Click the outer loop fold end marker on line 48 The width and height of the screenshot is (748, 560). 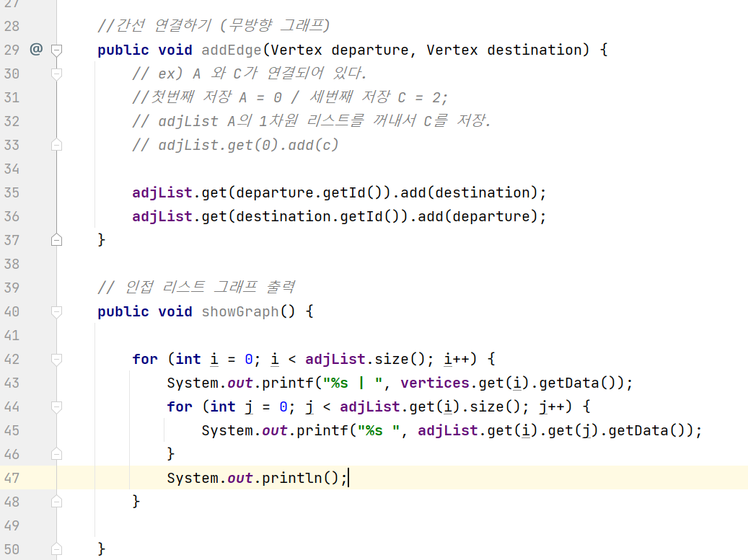[56, 502]
